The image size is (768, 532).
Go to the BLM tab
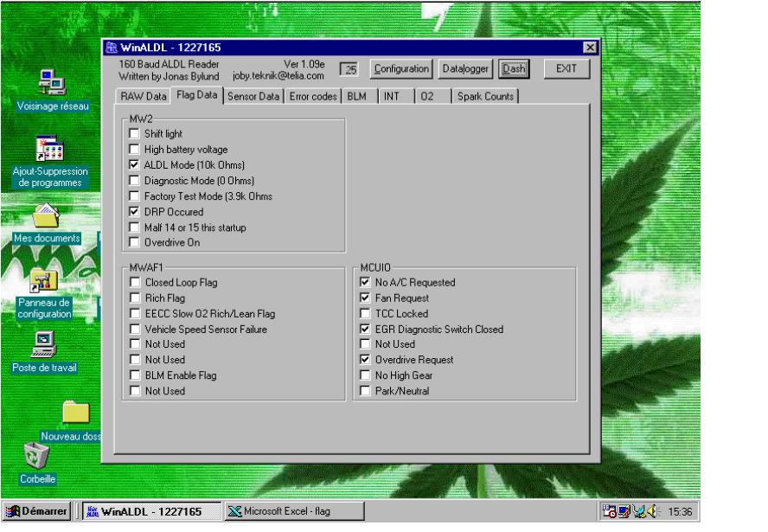tap(360, 97)
